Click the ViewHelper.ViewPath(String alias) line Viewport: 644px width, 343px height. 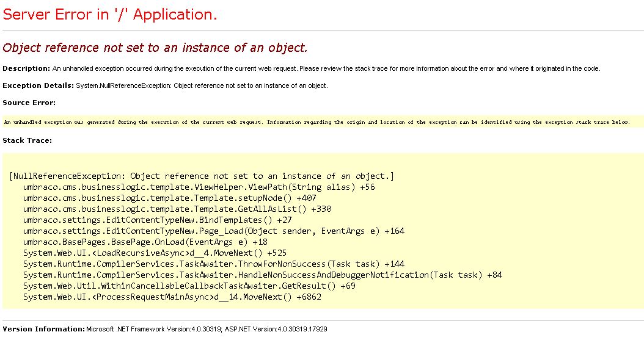199,187
